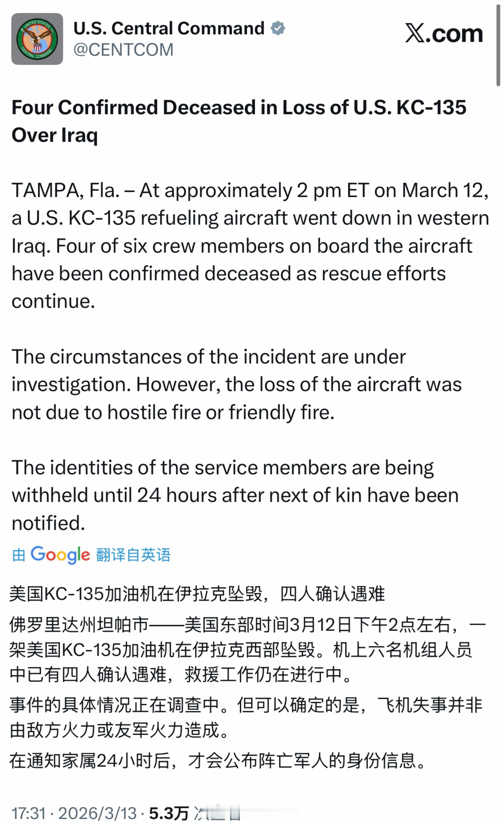Image resolution: width=504 pixels, height=824 pixels.
Task: Open the U.S. Central Command display name
Action: pos(169,28)
